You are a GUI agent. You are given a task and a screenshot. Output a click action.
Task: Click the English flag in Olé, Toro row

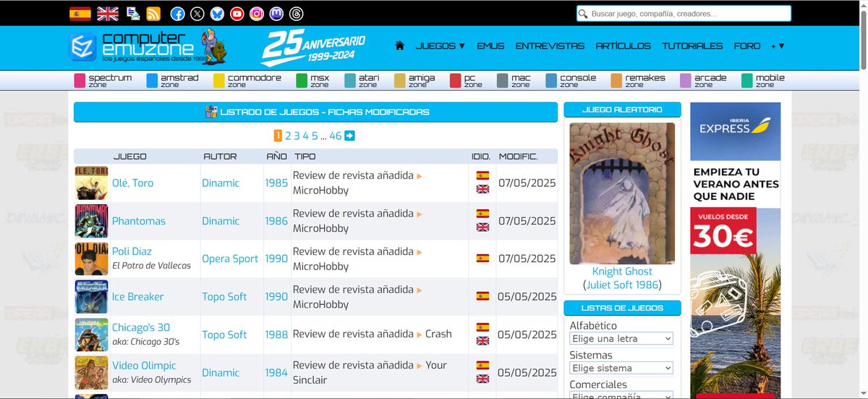[x=482, y=190]
